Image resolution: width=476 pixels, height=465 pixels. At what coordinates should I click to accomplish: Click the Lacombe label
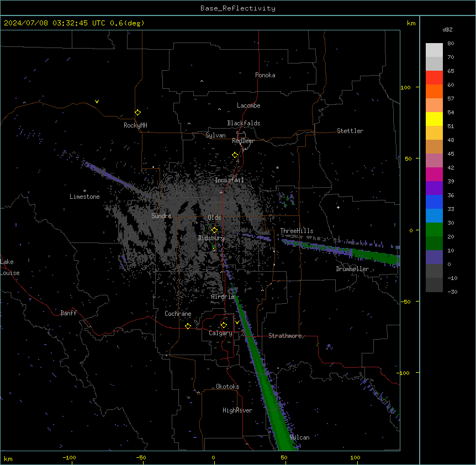248,105
